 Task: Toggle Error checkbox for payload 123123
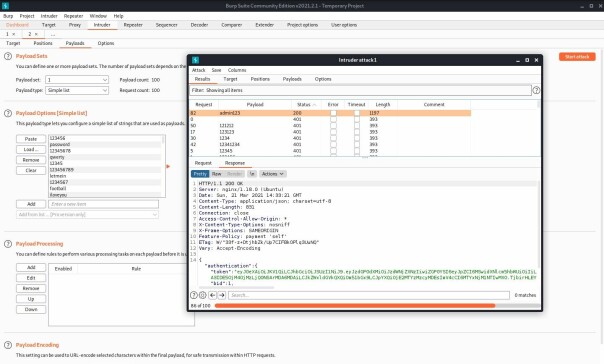pos(333,132)
